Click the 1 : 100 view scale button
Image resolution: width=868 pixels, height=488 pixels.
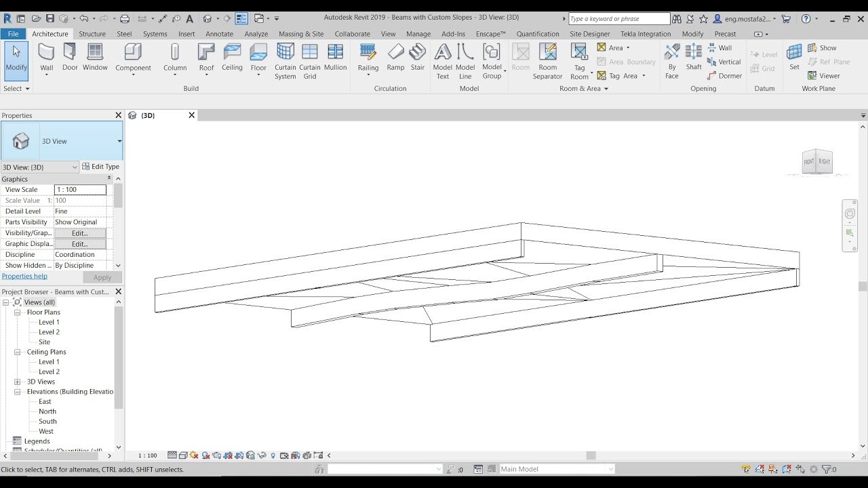[x=147, y=455]
